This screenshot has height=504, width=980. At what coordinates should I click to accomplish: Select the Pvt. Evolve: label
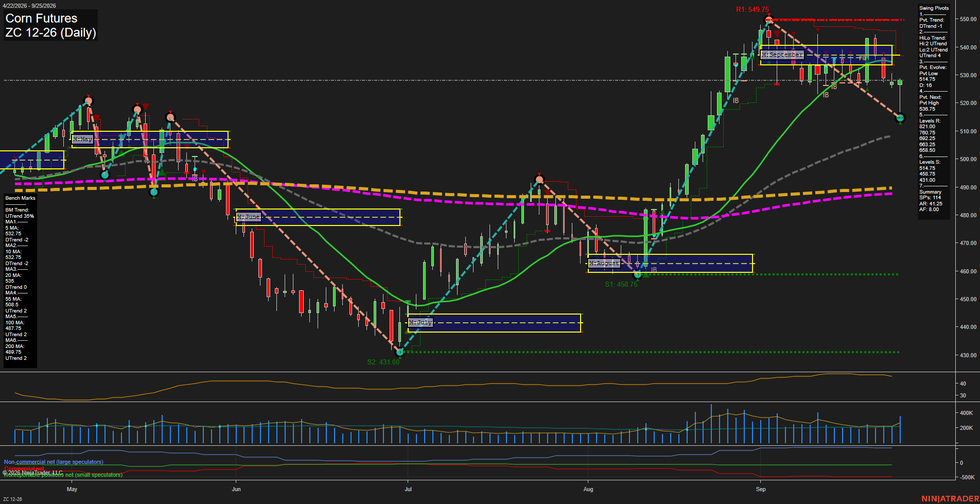(933, 67)
